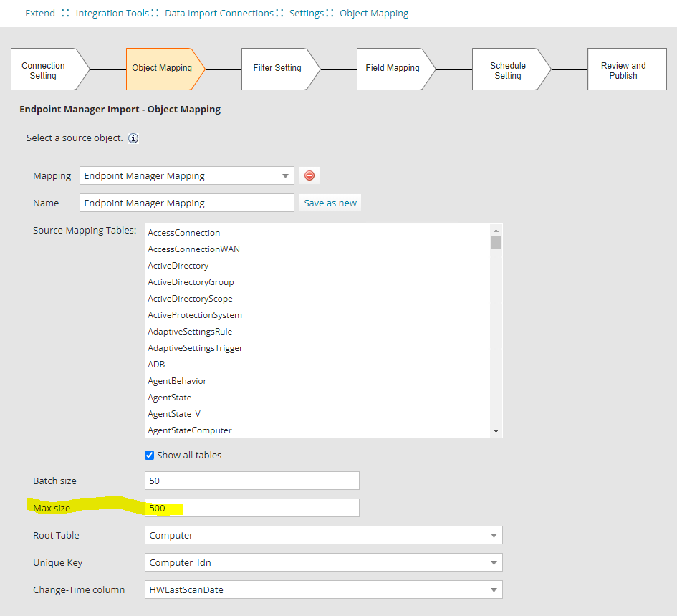Click the scroll-up arrow on tables list
677x616 pixels.
coord(495,230)
